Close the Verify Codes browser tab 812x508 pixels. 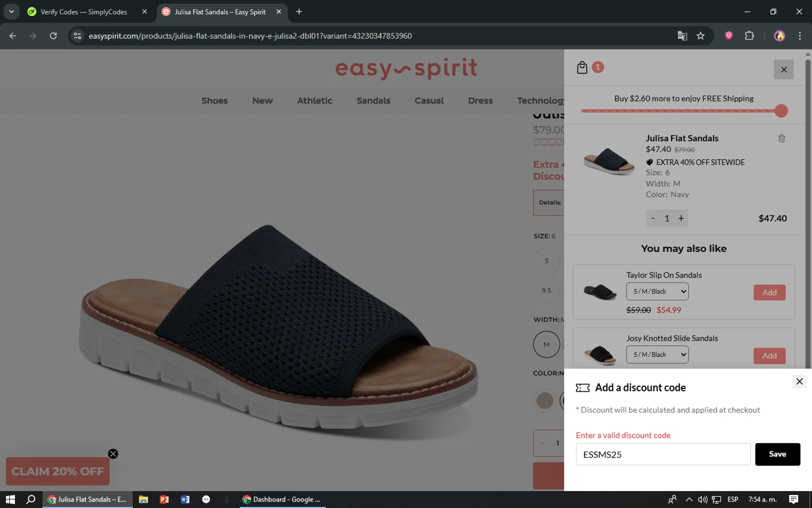point(145,12)
